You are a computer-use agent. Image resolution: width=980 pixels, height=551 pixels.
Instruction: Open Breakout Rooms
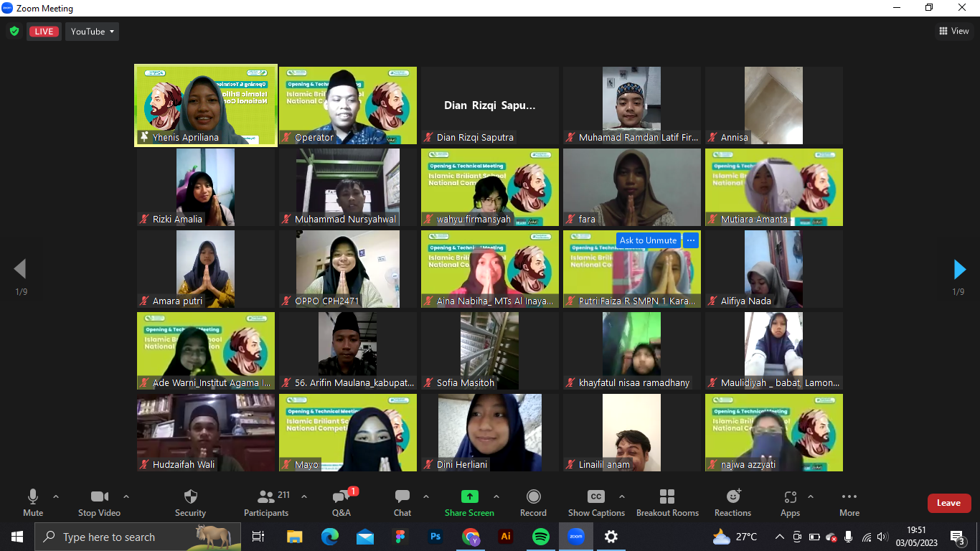click(x=667, y=497)
